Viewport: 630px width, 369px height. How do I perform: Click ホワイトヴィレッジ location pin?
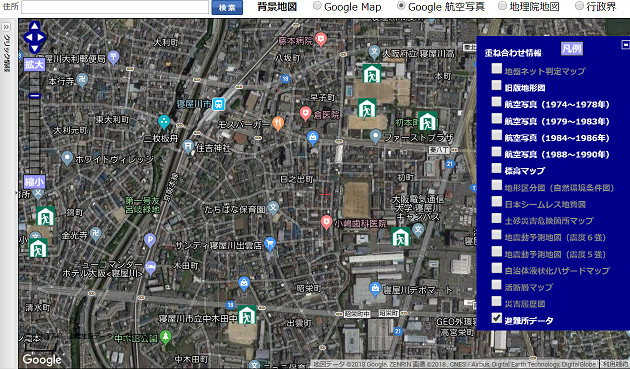[67, 158]
